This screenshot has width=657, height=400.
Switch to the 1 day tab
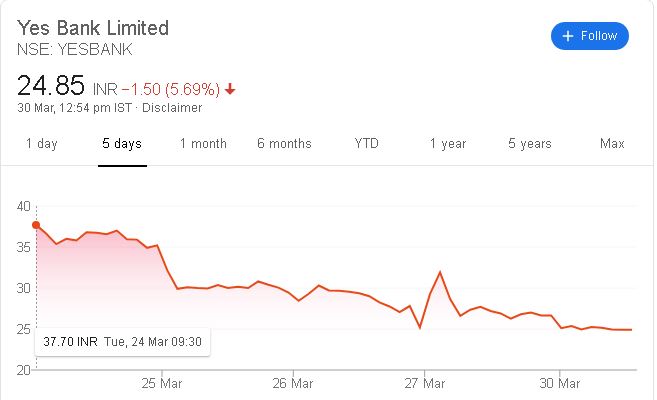[41, 144]
